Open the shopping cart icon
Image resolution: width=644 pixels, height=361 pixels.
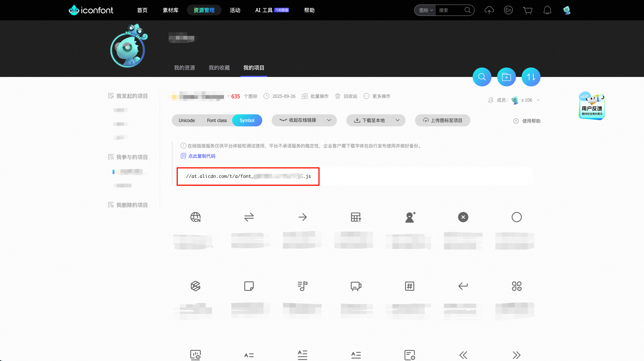(x=527, y=10)
